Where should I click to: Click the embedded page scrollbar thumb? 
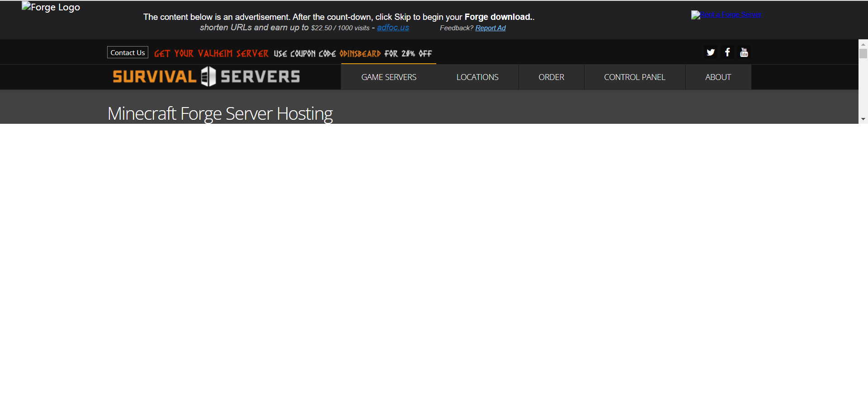click(863, 54)
